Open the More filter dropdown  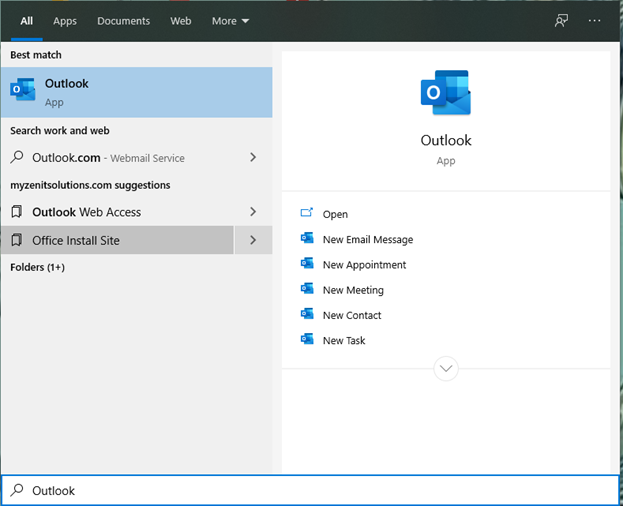231,21
